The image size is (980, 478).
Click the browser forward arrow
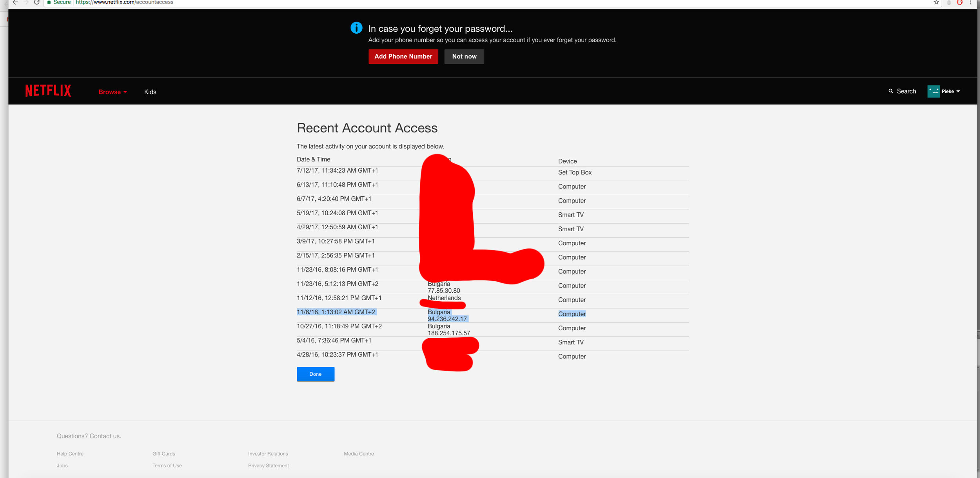26,2
